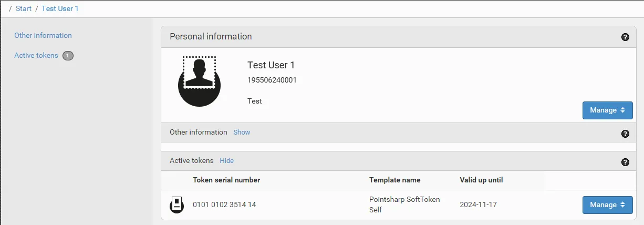Click the Personal information help icon
The height and width of the screenshot is (225, 644).
point(625,37)
